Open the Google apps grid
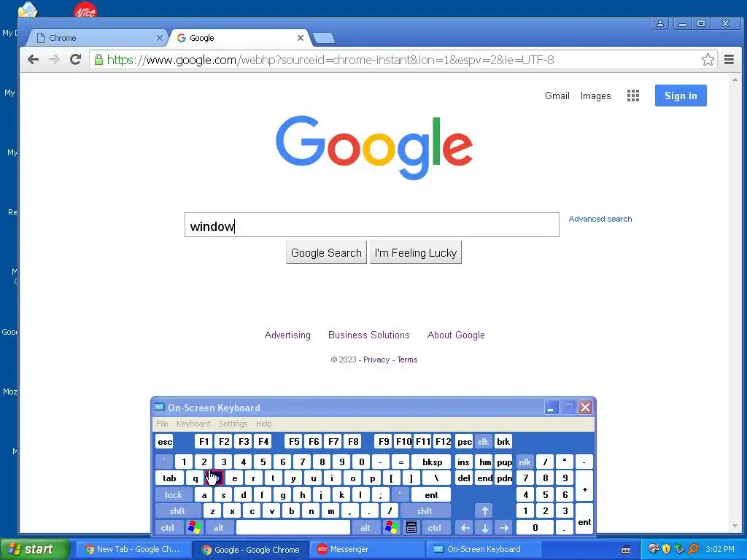Image resolution: width=747 pixels, height=560 pixels. pos(632,96)
